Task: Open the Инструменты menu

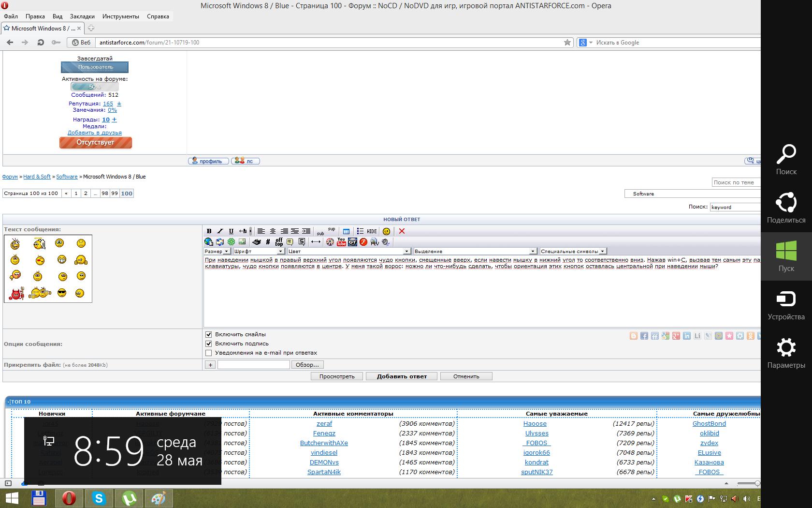Action: click(120, 16)
